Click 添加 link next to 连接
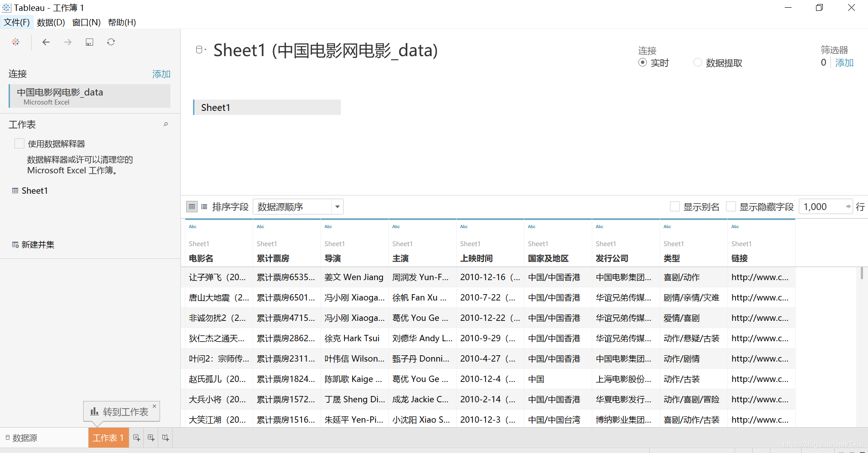868x453 pixels. coord(161,74)
